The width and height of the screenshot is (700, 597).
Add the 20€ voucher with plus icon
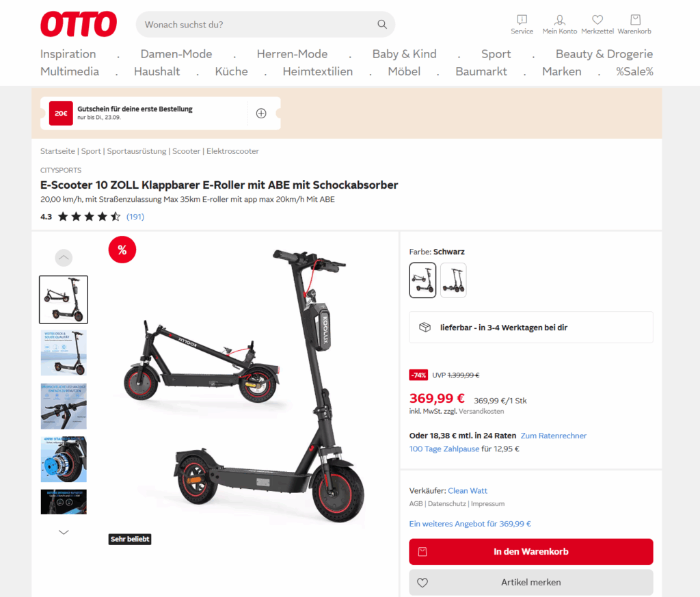[261, 114]
